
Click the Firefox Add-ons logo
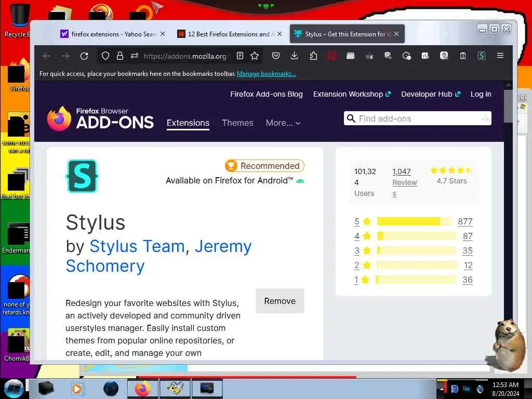click(x=100, y=118)
